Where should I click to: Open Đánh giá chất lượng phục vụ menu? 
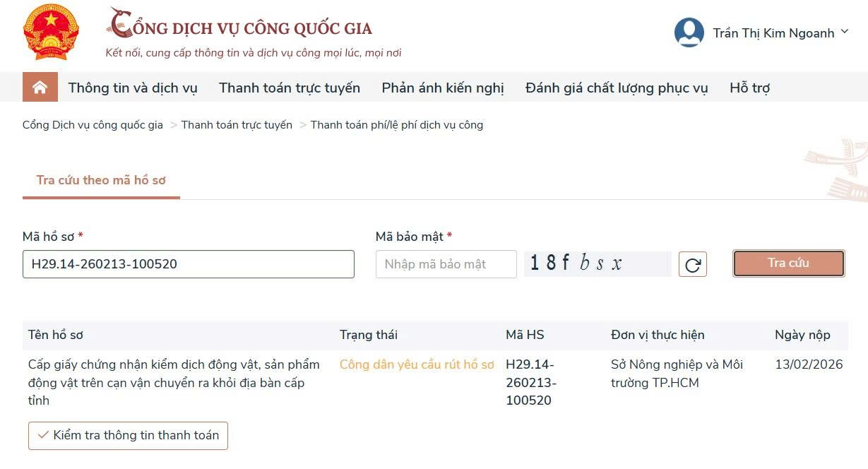click(x=617, y=88)
